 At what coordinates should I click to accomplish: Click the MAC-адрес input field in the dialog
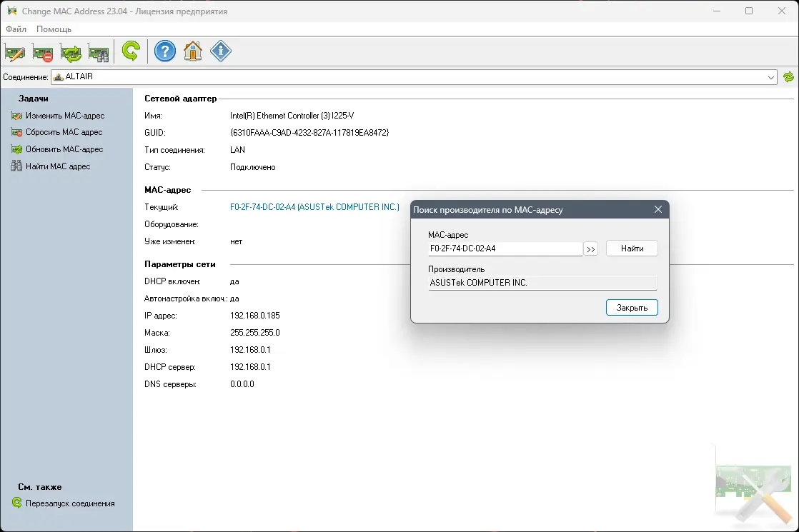pyautogui.click(x=505, y=249)
